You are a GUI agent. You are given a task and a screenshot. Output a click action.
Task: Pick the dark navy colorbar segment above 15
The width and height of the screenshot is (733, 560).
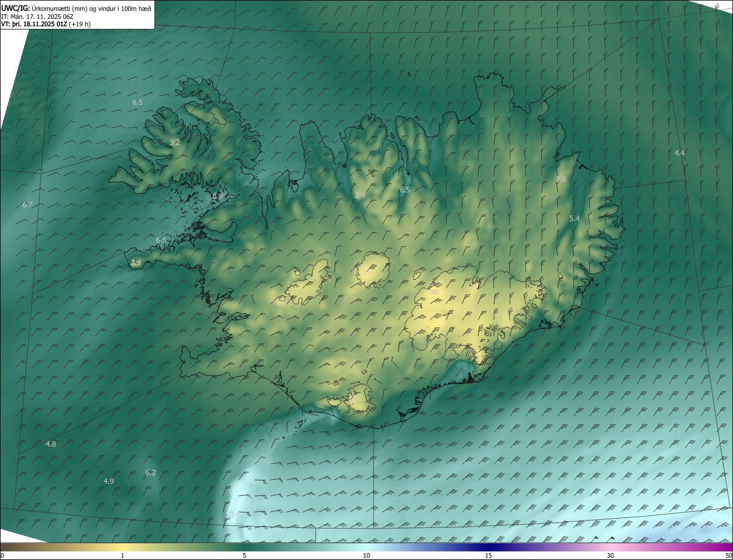(488, 547)
